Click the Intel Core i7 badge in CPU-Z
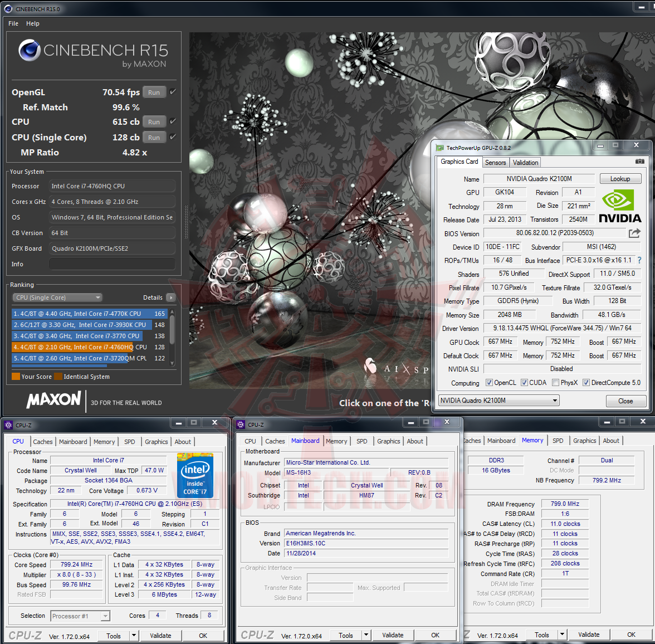The height and width of the screenshot is (644, 655). click(195, 476)
